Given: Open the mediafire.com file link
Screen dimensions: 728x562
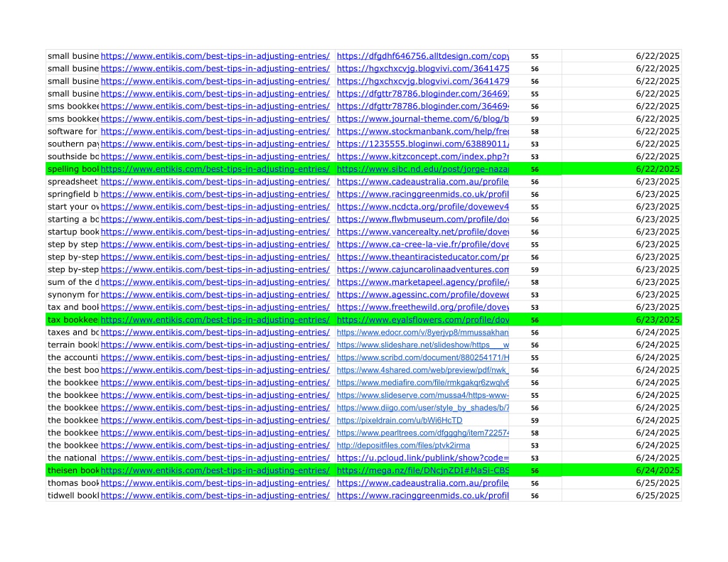Looking at the screenshot, I should pyautogui.click(x=422, y=382).
